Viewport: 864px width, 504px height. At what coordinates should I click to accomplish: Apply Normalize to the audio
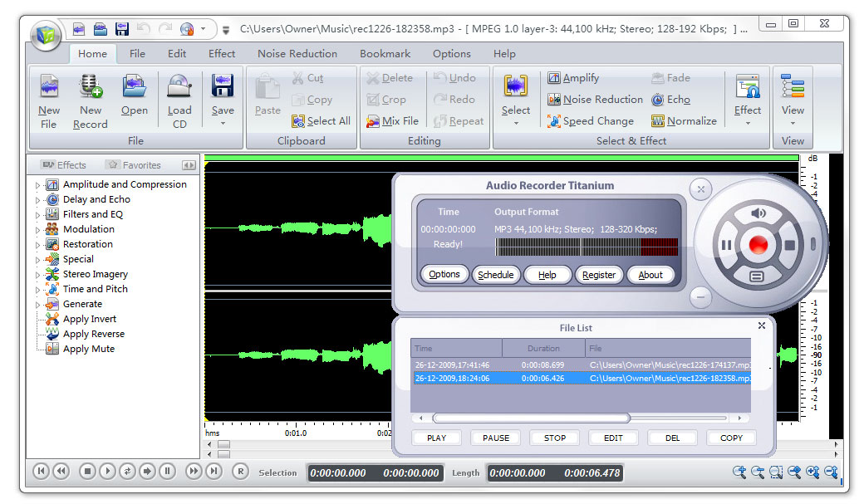(x=684, y=121)
